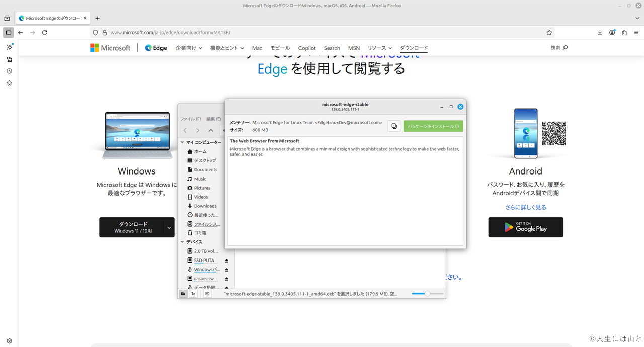
Task: Open history clock icon in Firefox sidebar
Action: coord(9,71)
